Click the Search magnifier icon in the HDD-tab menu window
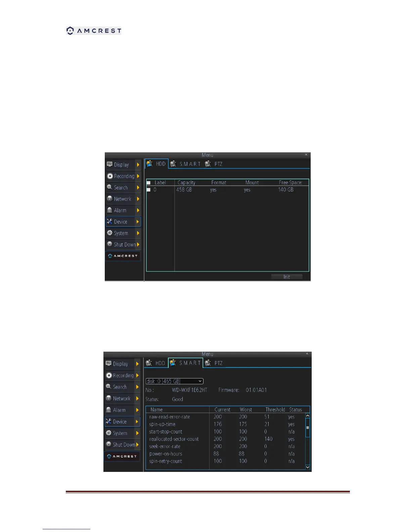 tap(109, 187)
